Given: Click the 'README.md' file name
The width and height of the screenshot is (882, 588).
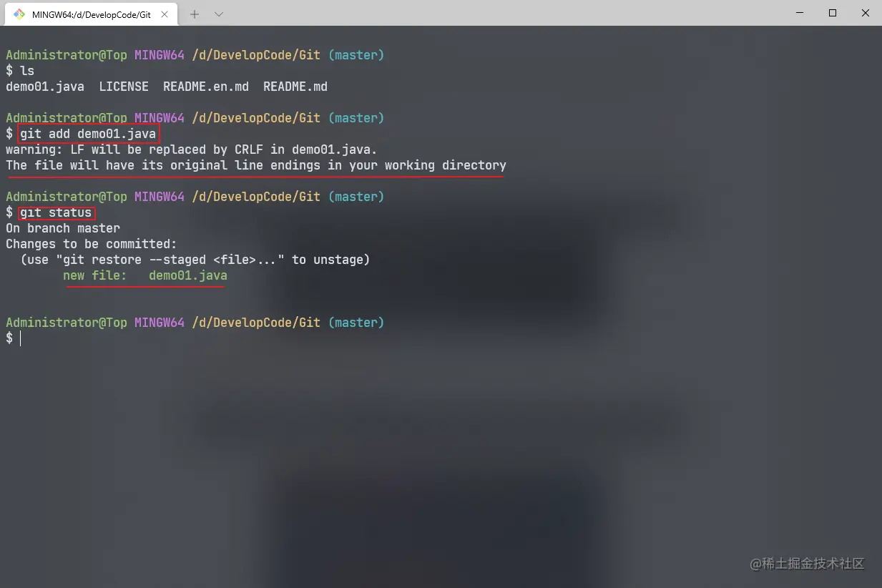Looking at the screenshot, I should (295, 87).
